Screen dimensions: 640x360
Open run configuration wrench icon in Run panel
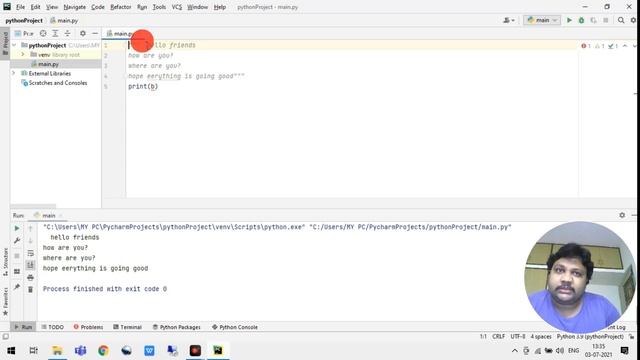[17, 240]
